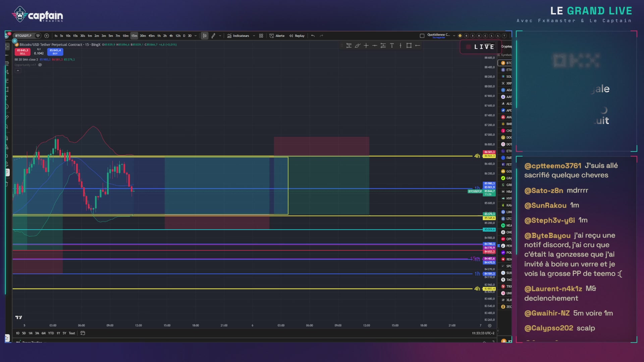The image size is (644, 362).
Task: Click the yellow emoji quick-access button
Action: tap(460, 36)
